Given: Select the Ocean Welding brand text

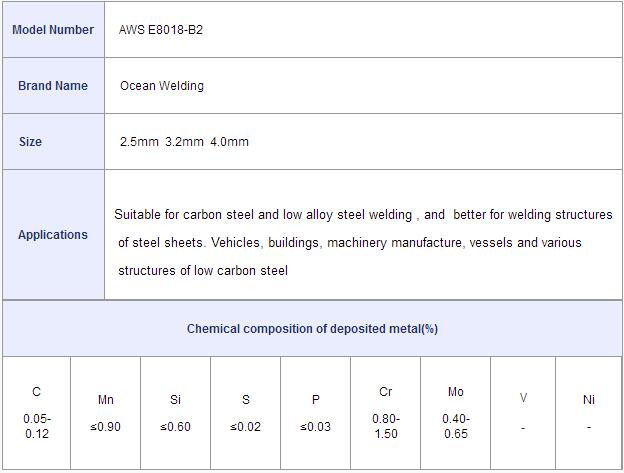Looking at the screenshot, I should (162, 86).
